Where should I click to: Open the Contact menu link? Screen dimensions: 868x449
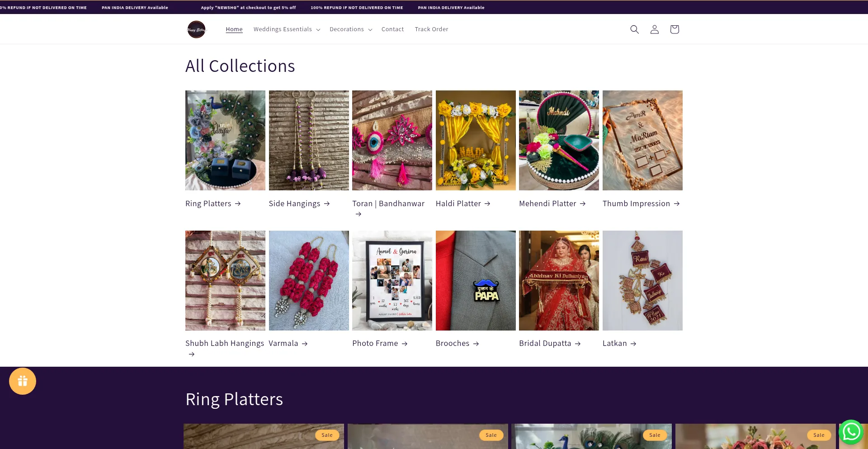pyautogui.click(x=392, y=29)
